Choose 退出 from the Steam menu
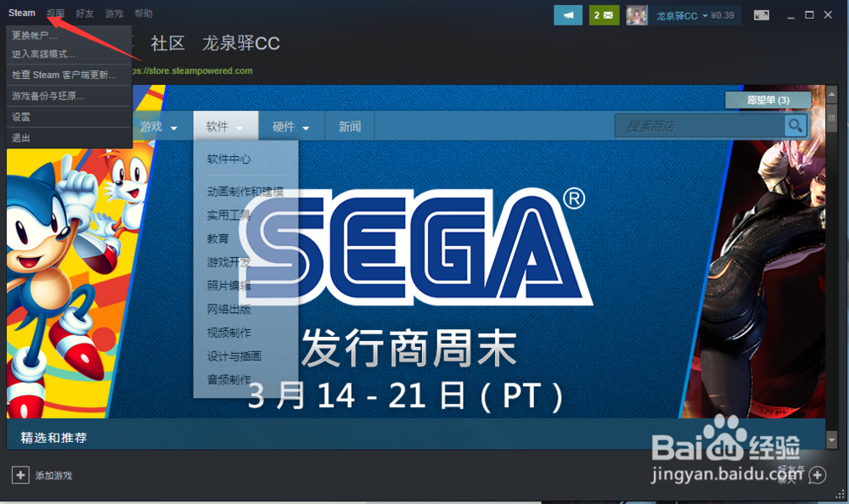This screenshot has height=504, width=849. (69, 138)
